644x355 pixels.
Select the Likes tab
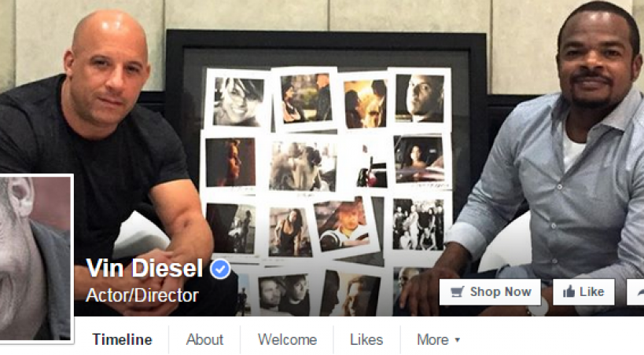pos(366,340)
